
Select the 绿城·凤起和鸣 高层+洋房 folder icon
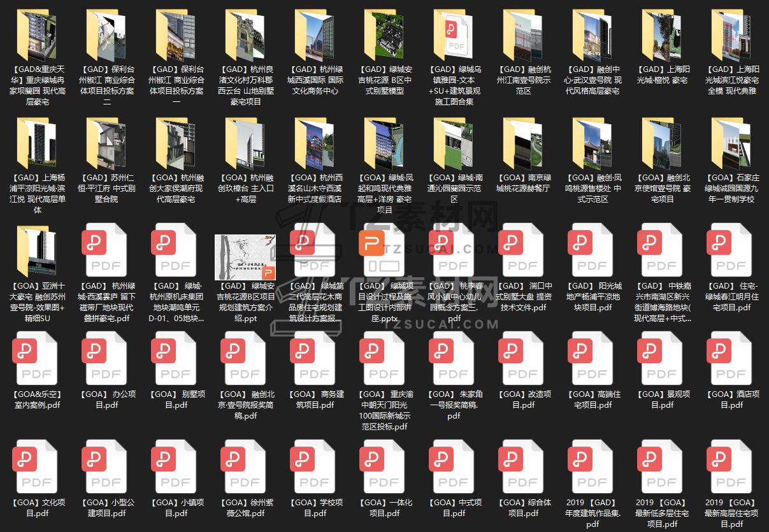tap(385, 144)
